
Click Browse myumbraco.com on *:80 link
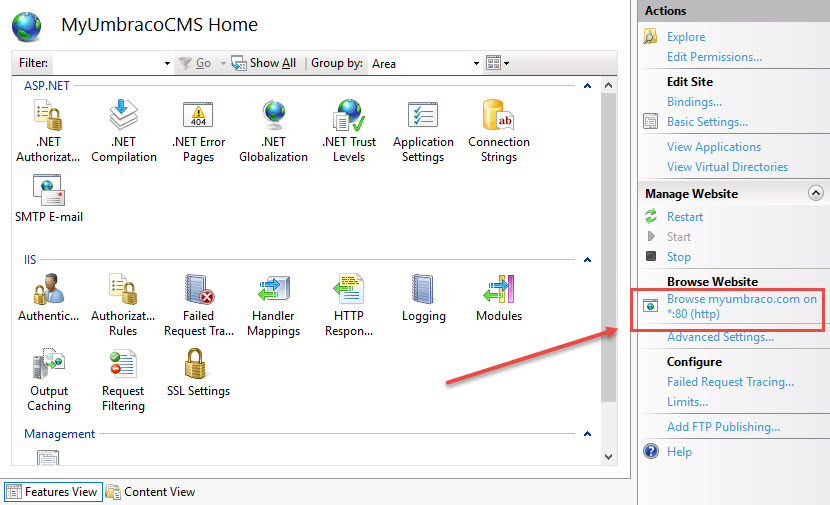741,307
